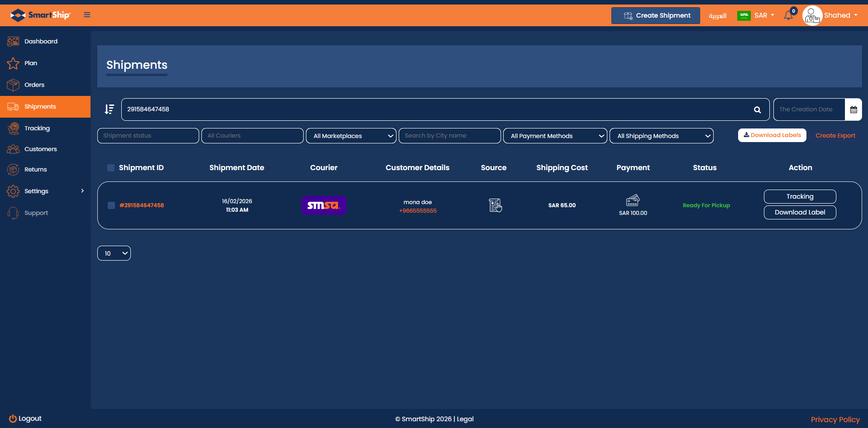Click the order source icon
The width and height of the screenshot is (868, 428).
495,205
